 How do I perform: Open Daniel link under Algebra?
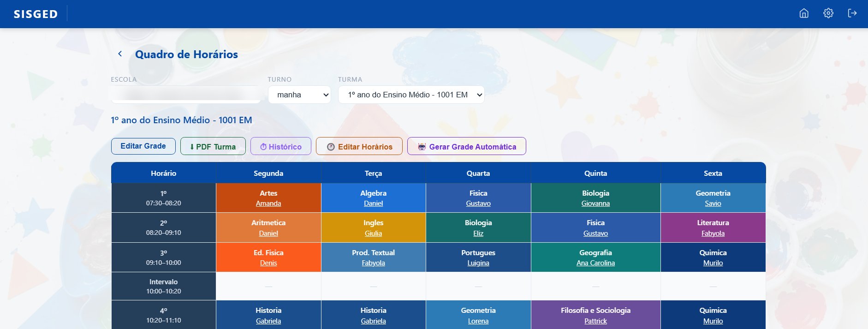[374, 203]
